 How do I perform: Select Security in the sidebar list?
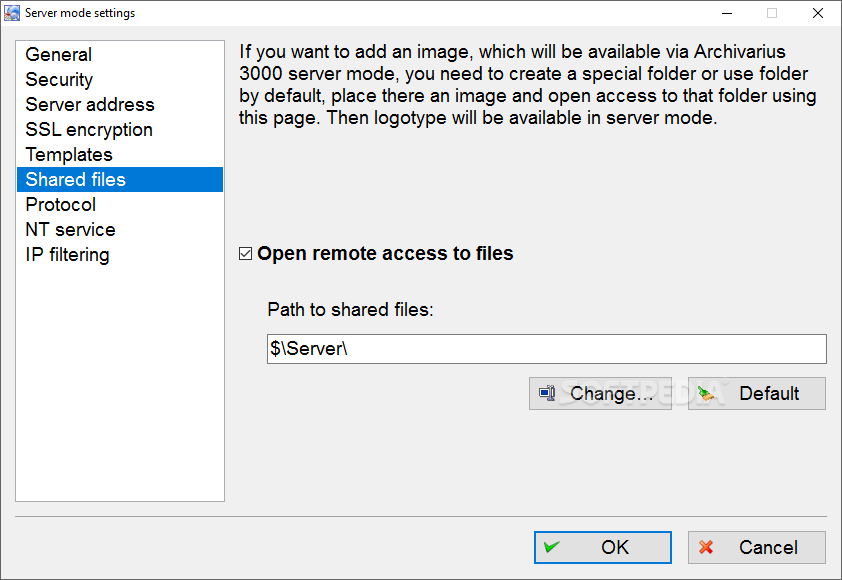tap(59, 80)
